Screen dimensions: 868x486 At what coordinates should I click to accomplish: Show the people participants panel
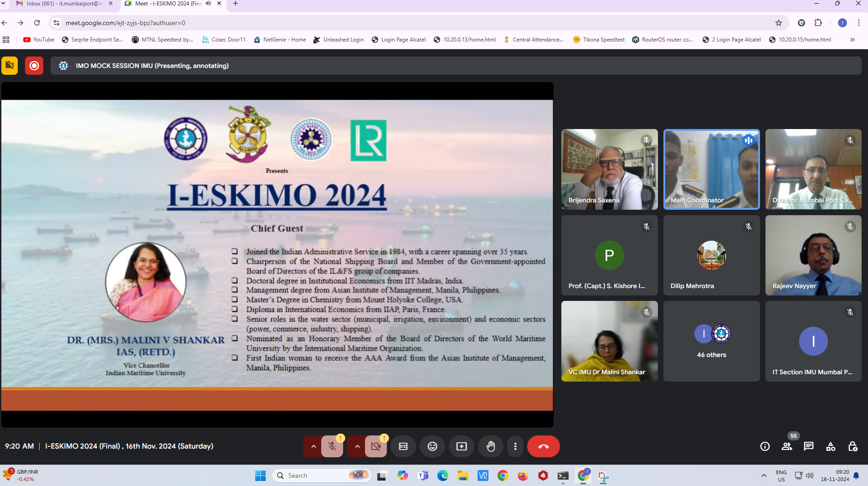[x=787, y=446]
